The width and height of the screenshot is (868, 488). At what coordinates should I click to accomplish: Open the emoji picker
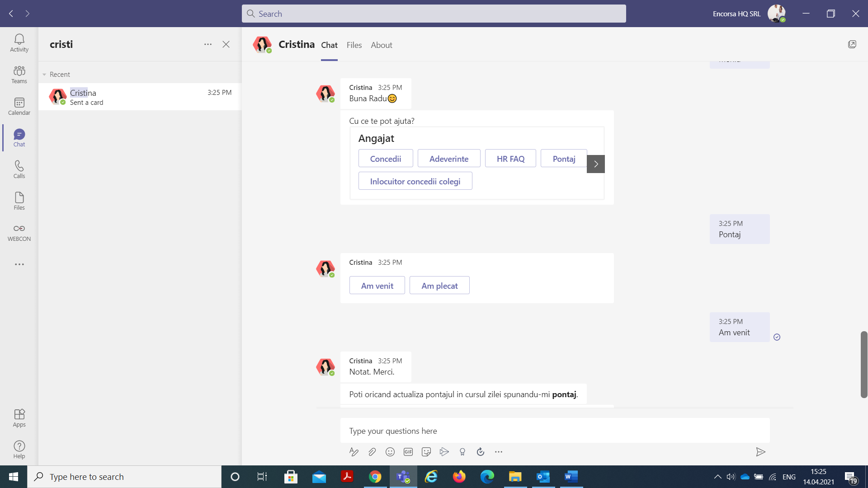[x=390, y=452]
